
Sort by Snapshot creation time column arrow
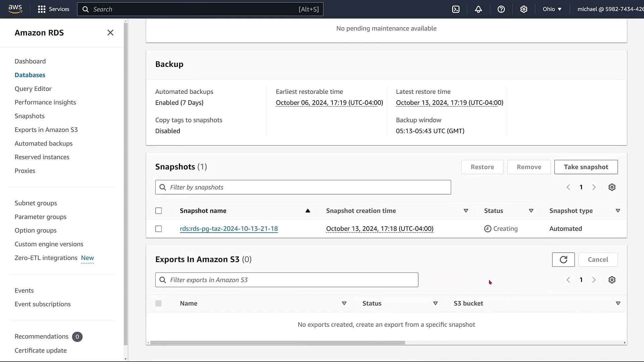pos(466,211)
